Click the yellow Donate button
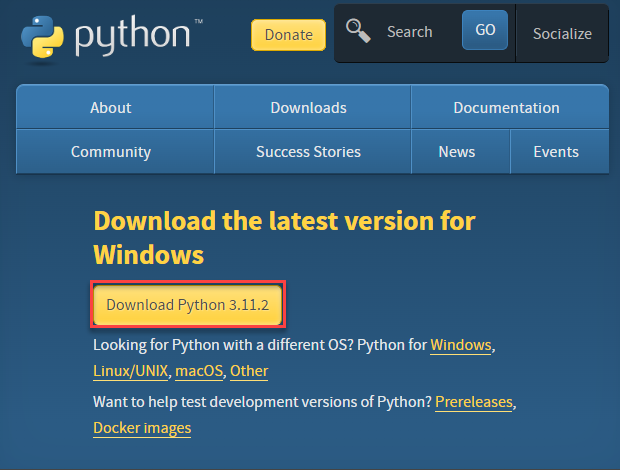 coord(288,35)
